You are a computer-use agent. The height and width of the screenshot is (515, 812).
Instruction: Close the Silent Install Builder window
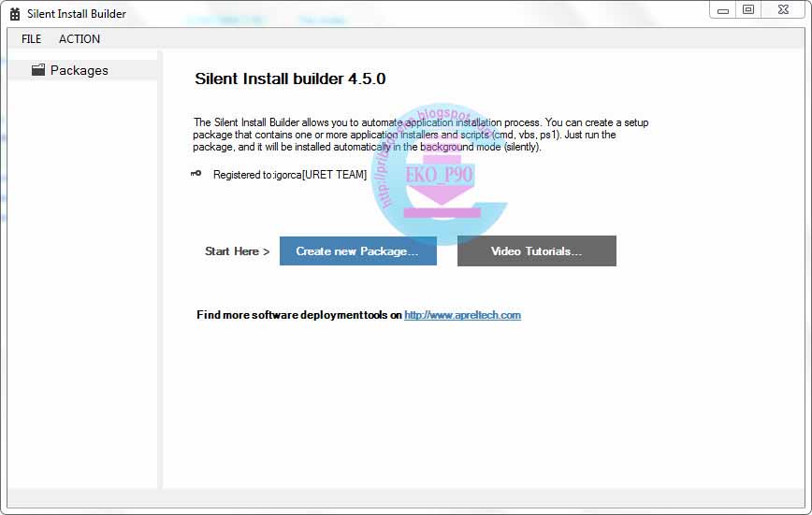point(784,10)
